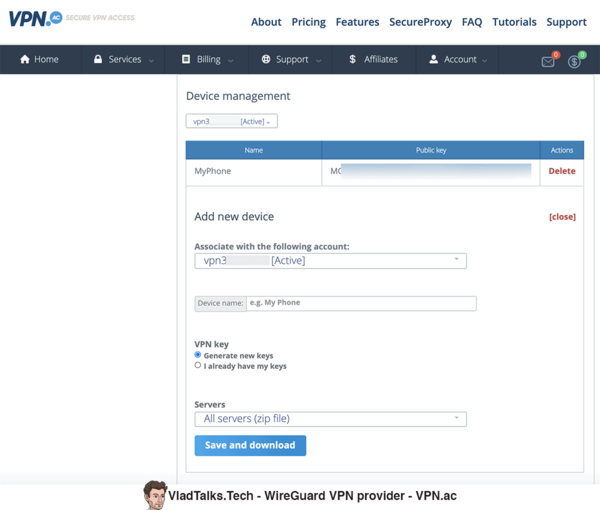Open the Pricing page

(309, 22)
